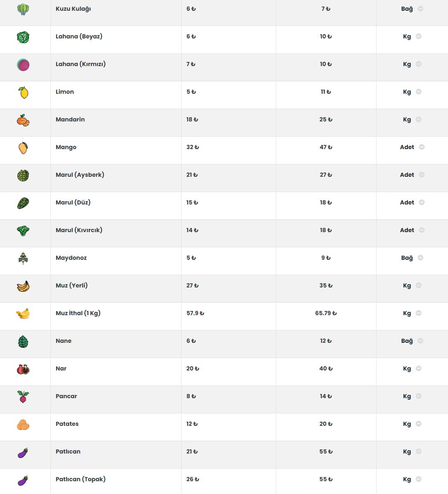448x494 pixels.
Task: Click the minus circle beside Nar Kg
Action: click(419, 368)
